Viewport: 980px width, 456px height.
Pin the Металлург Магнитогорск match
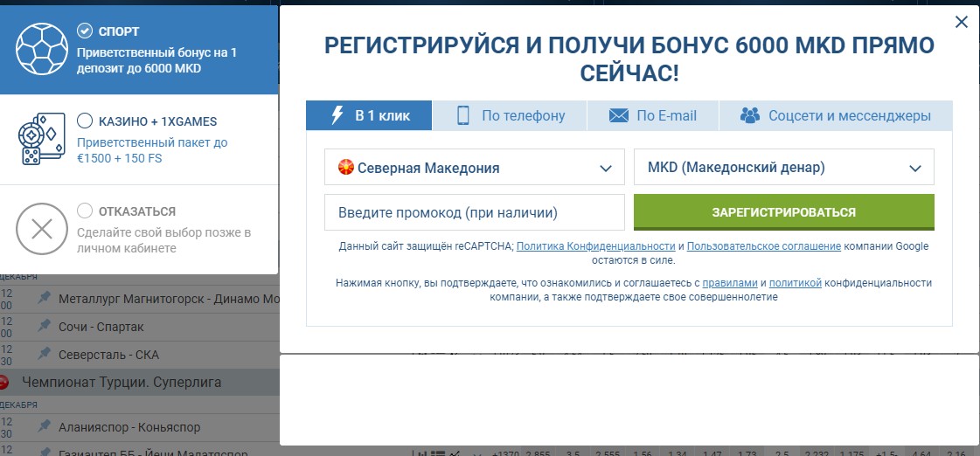click(44, 299)
